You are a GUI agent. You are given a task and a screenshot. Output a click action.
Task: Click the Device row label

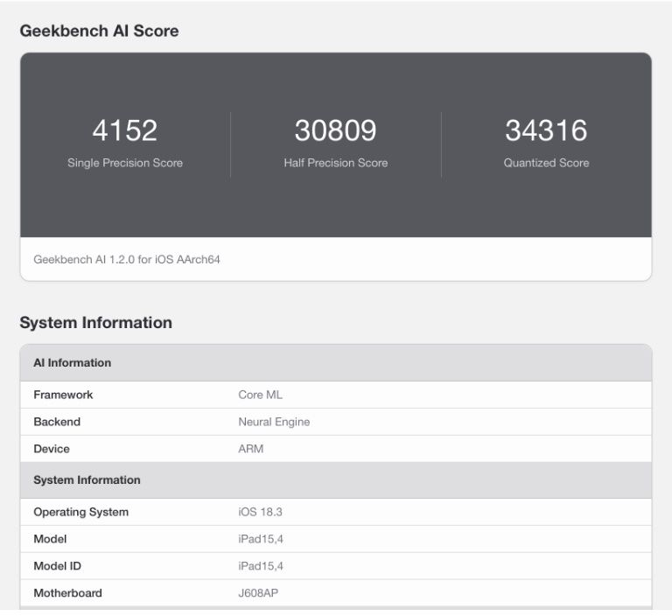pyautogui.click(x=52, y=448)
